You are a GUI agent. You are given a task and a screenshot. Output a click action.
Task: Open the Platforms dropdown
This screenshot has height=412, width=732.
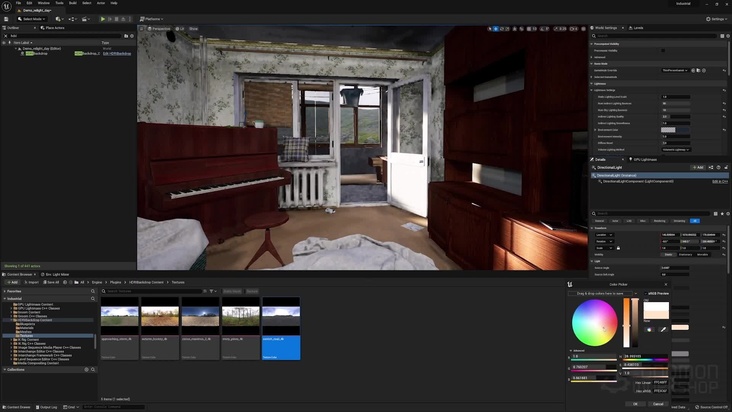point(152,19)
